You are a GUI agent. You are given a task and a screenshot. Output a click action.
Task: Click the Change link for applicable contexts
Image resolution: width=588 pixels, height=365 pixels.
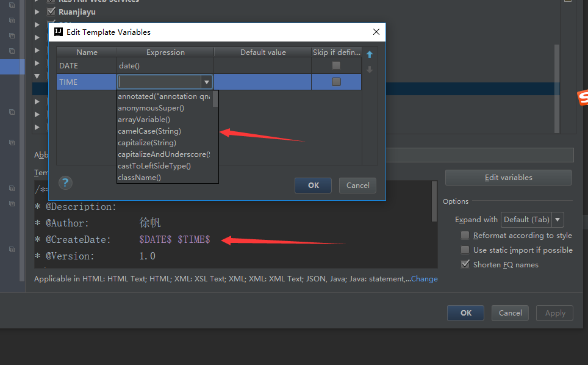(424, 279)
